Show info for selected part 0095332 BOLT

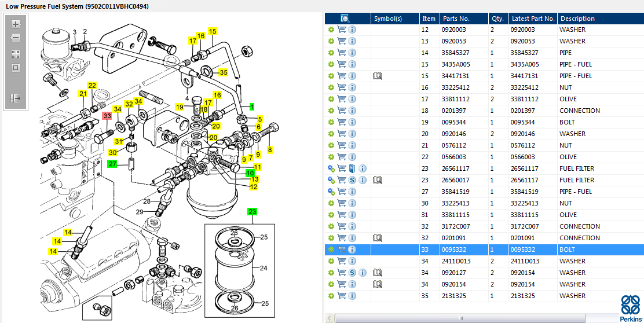pos(352,249)
